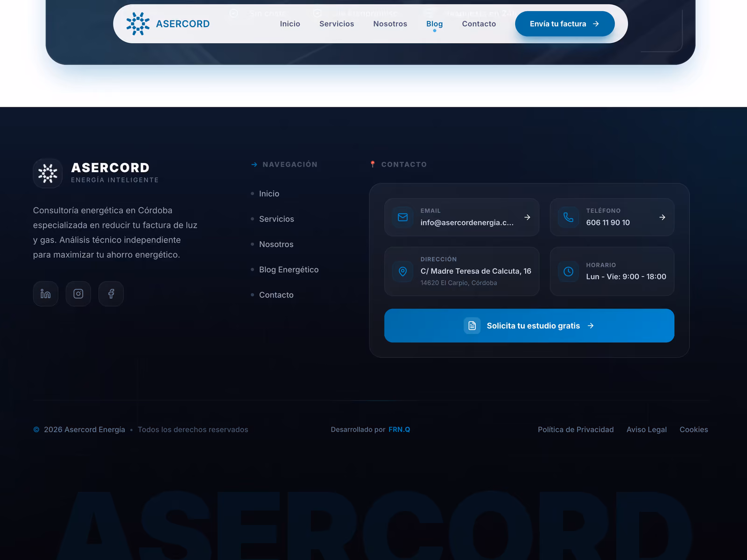Open Política de Privacidad link
The height and width of the screenshot is (560, 747).
pyautogui.click(x=576, y=429)
